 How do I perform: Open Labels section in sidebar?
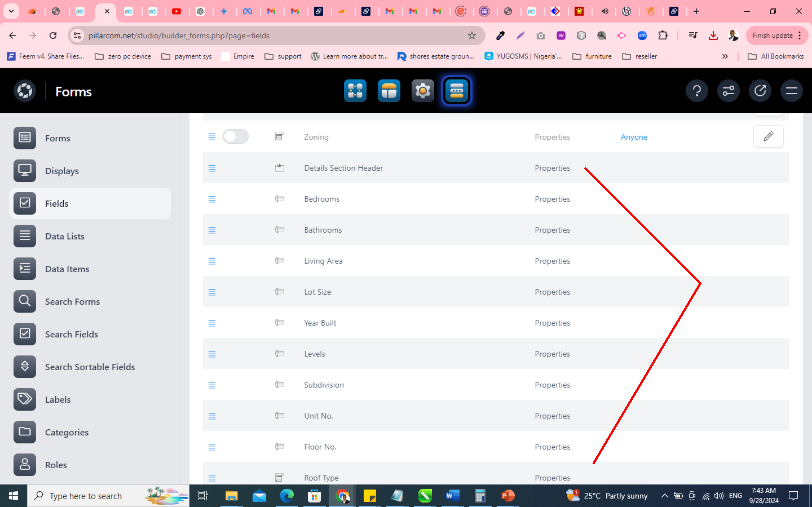[x=58, y=399]
